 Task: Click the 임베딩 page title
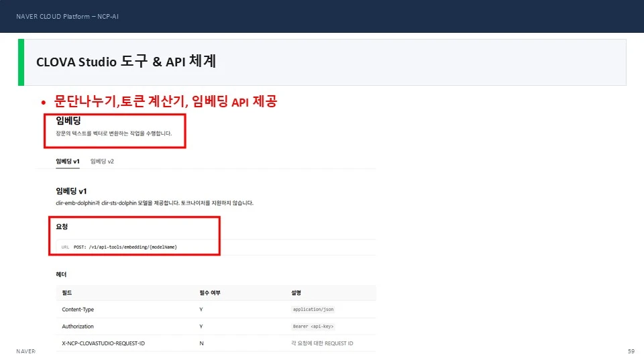coord(68,121)
